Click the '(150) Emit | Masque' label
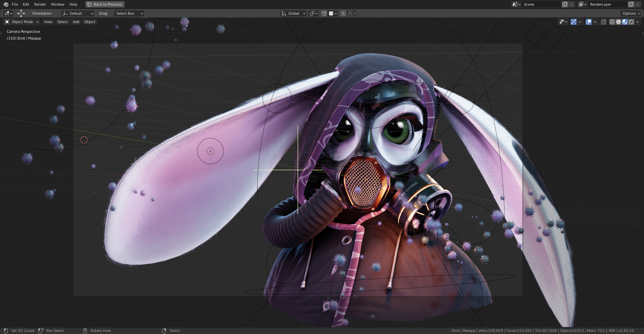 tap(24, 38)
